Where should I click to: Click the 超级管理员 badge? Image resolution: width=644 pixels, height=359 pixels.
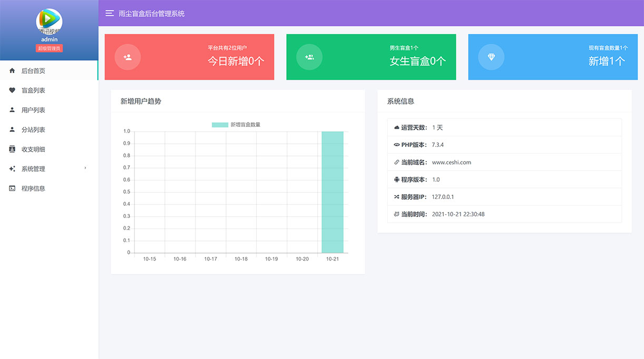(x=49, y=48)
